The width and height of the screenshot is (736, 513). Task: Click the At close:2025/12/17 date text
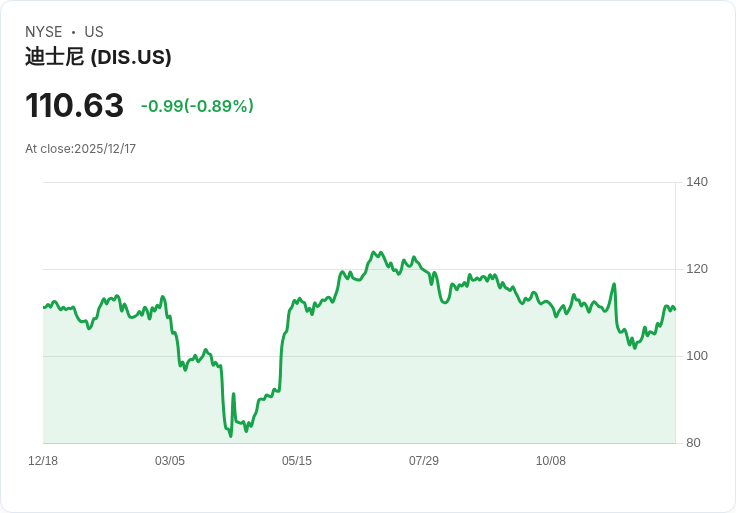pyautogui.click(x=80, y=149)
